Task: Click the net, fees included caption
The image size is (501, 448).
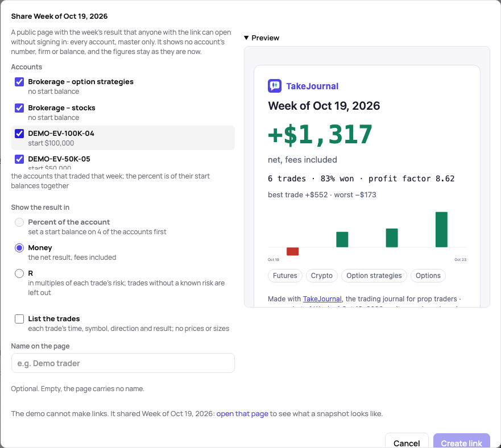Action: point(303,160)
